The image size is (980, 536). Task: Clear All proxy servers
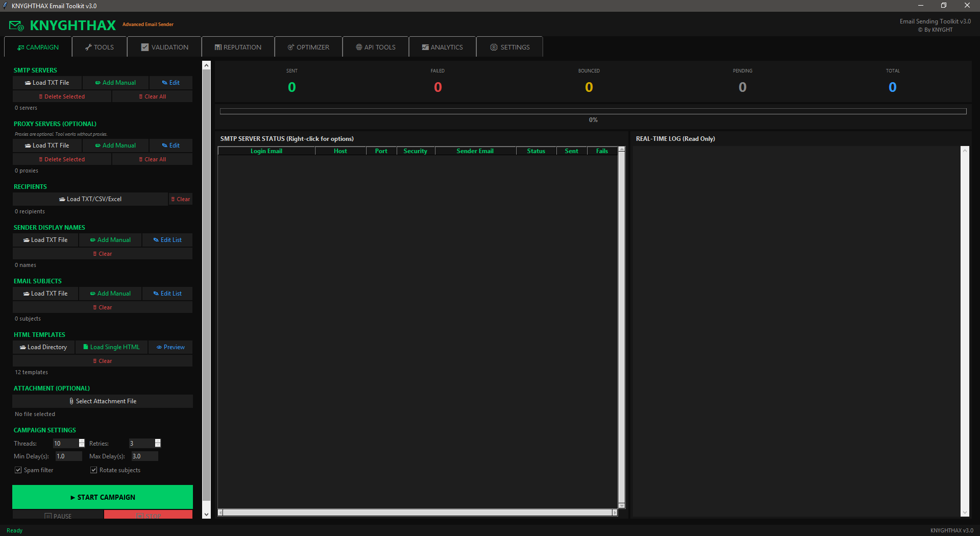click(x=153, y=159)
